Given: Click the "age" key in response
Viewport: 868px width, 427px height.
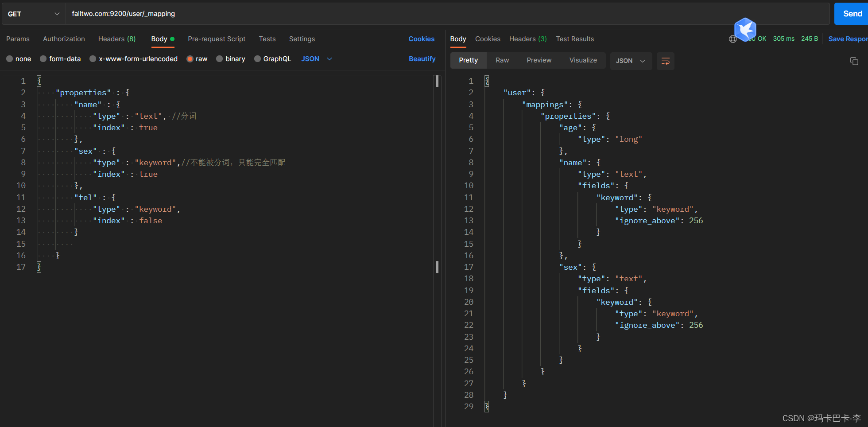Looking at the screenshot, I should [570, 128].
